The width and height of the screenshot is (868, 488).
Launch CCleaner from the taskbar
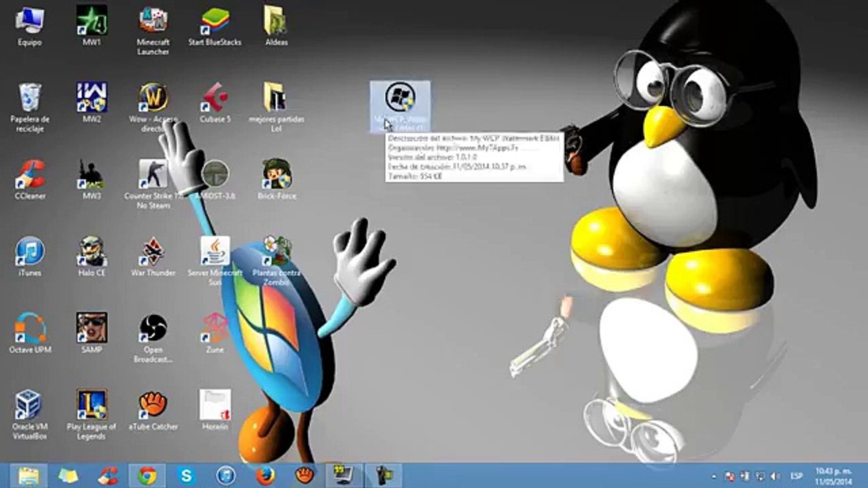pos(107,476)
